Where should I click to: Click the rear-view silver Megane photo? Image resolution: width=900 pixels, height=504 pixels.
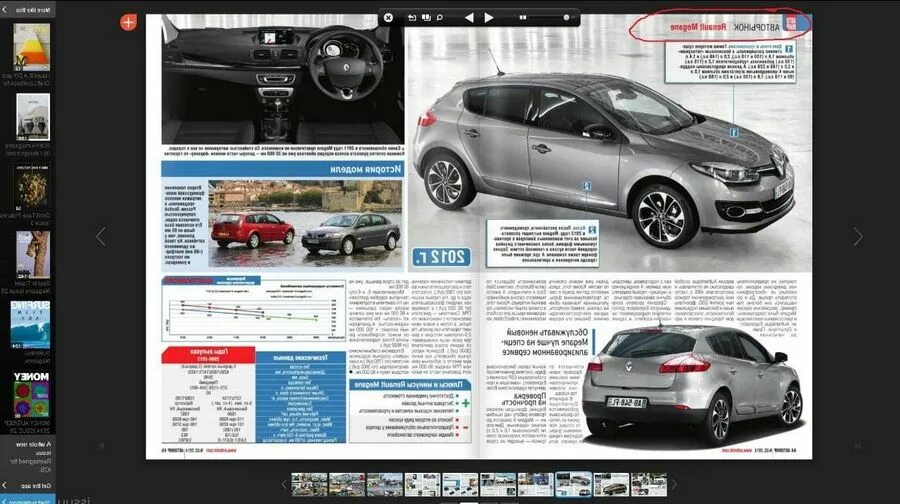click(692, 386)
